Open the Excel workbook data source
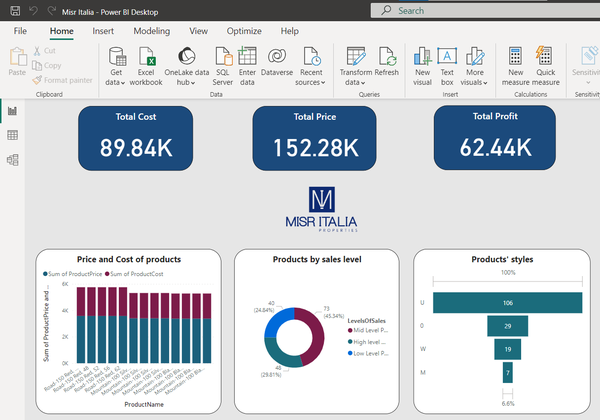The height and width of the screenshot is (420, 600). (x=146, y=65)
